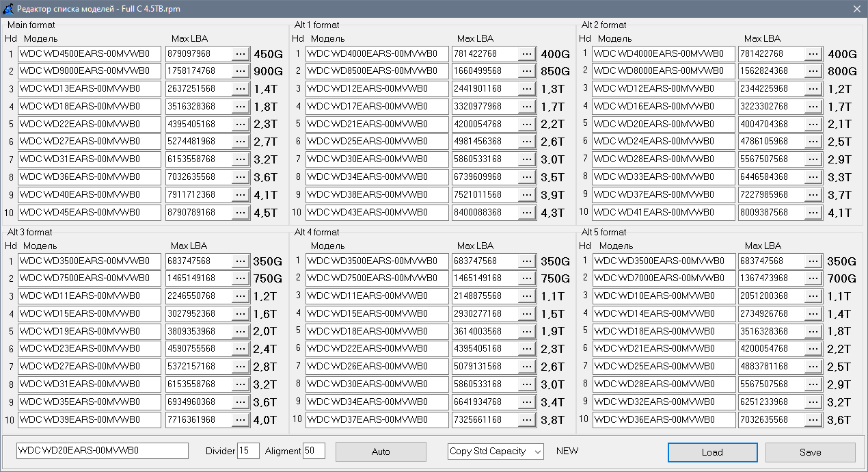Click the Save button
Image resolution: width=868 pixels, height=472 pixels.
pyautogui.click(x=811, y=452)
